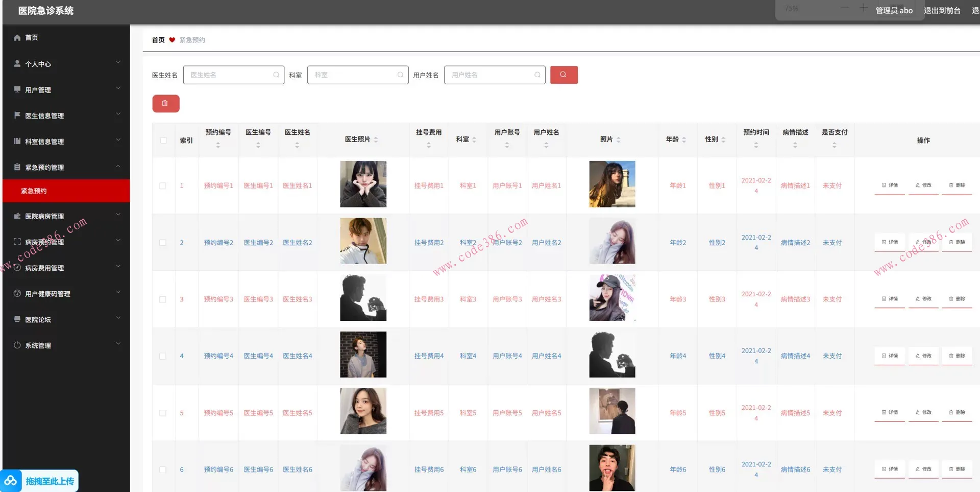
Task: Expand 用户管理 menu chevron
Action: pos(118,88)
